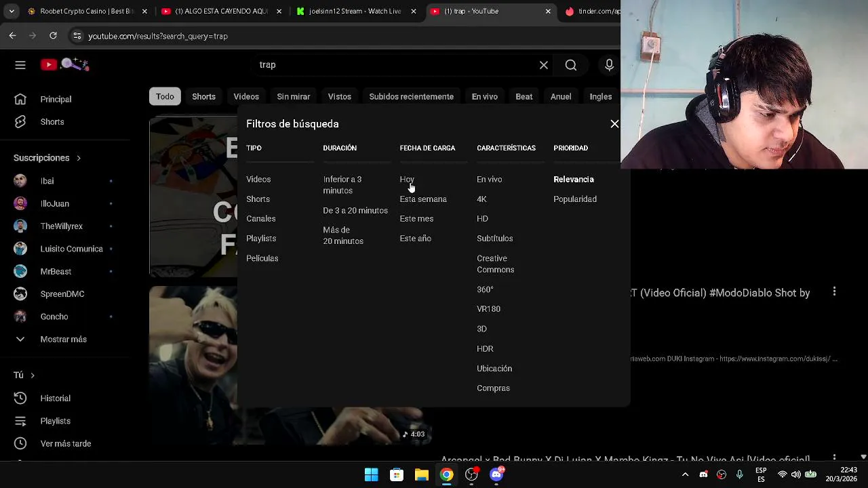Filter duration Más de 20 minutos

(x=343, y=236)
